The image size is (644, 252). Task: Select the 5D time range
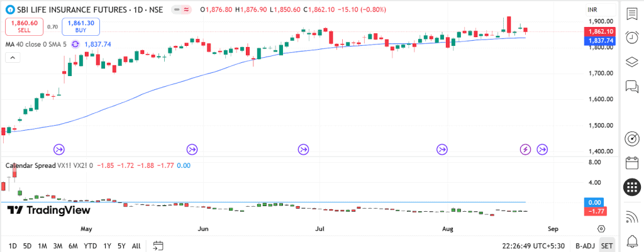click(x=28, y=246)
